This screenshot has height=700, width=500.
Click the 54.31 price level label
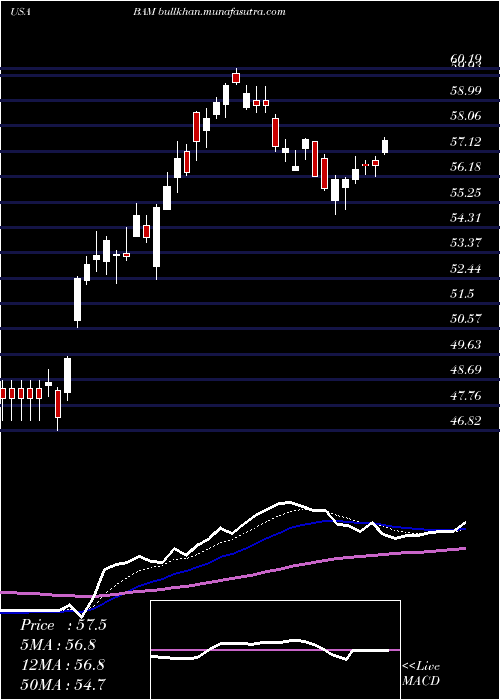tap(466, 218)
